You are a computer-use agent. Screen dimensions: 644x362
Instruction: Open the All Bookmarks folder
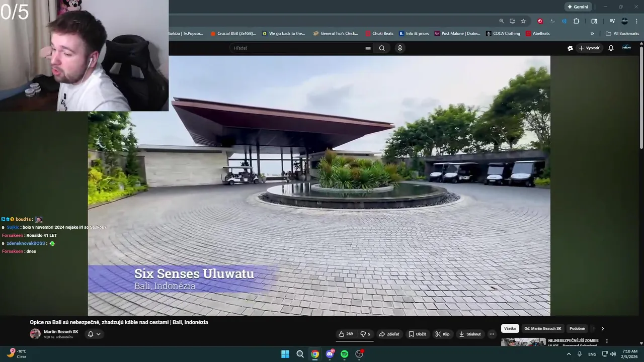click(622, 34)
